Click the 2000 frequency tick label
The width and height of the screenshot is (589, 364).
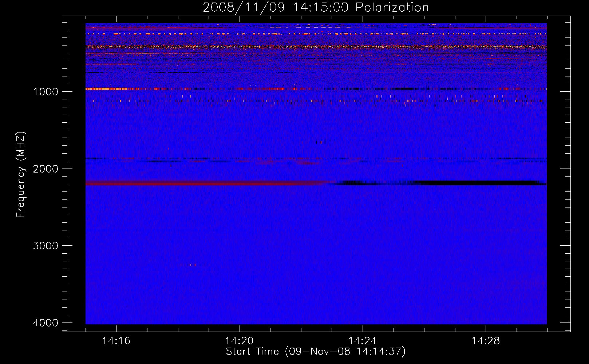[46, 169]
